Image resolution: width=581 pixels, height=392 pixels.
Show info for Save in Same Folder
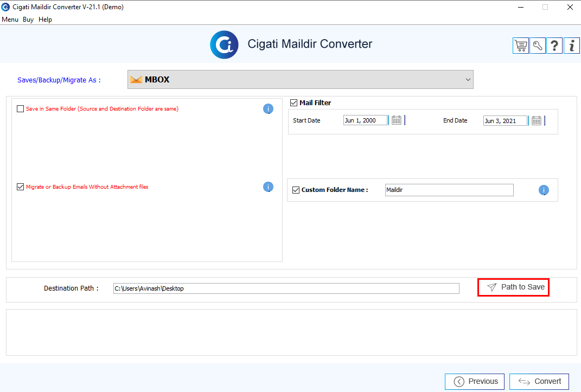(269, 109)
